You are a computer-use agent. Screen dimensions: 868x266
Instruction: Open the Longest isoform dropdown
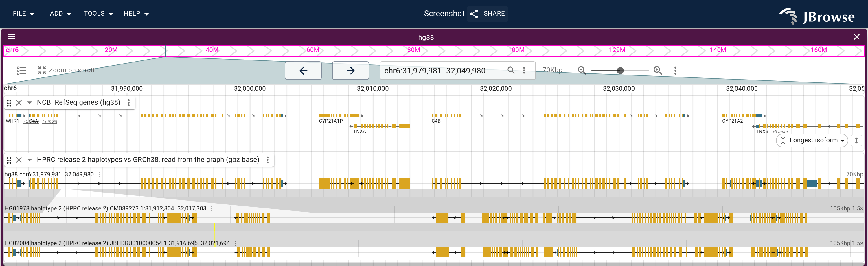pyautogui.click(x=812, y=140)
